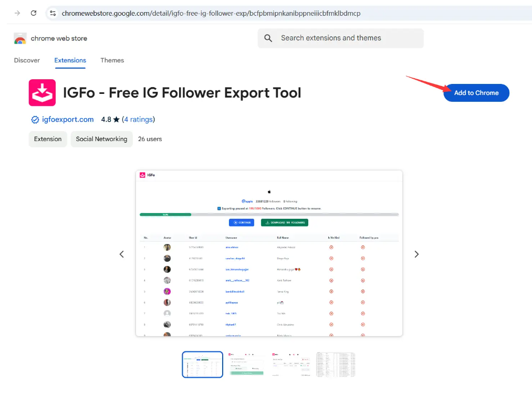Click the extension title heading
This screenshot has width=532, height=395.
coord(182,93)
